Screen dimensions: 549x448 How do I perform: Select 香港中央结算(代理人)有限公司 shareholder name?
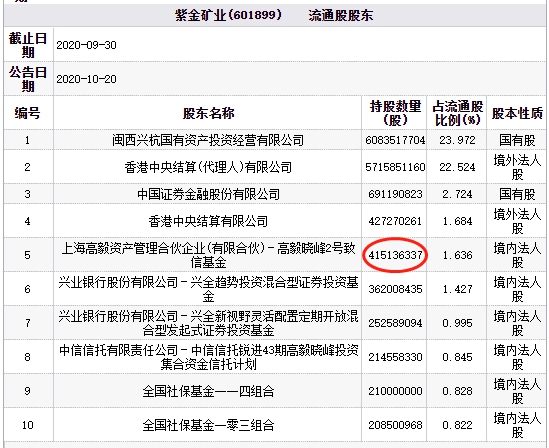pyautogui.click(x=208, y=167)
